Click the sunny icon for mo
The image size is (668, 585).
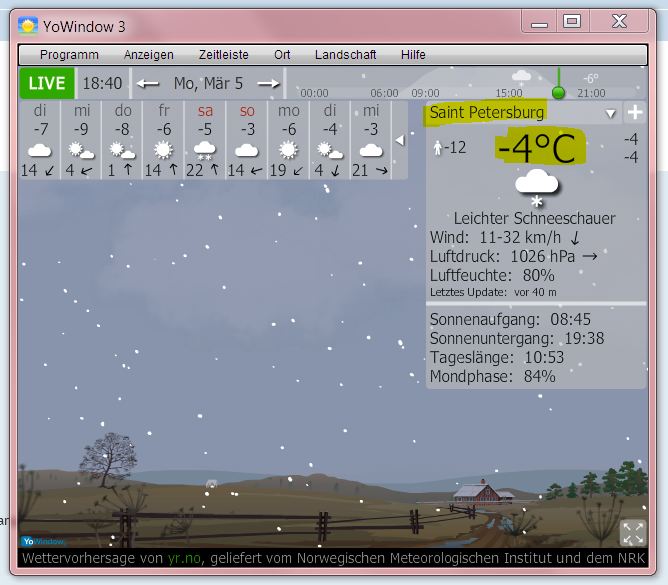click(x=288, y=150)
